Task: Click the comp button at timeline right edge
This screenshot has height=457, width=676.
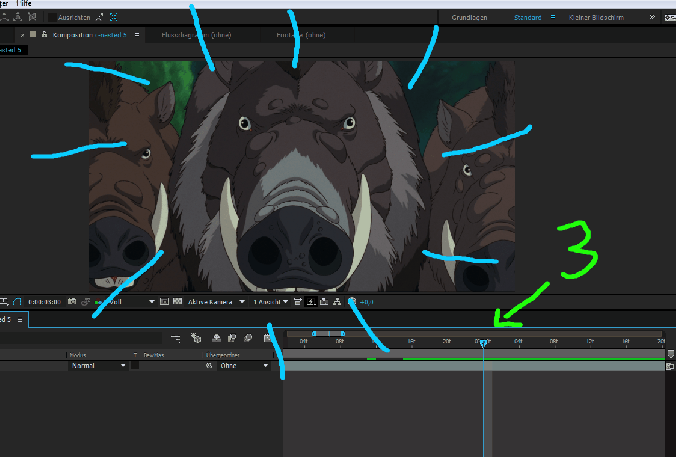Action: coord(670,366)
